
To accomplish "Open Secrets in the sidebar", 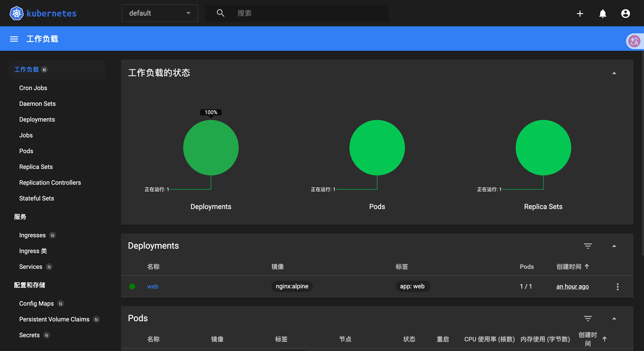I will point(30,335).
